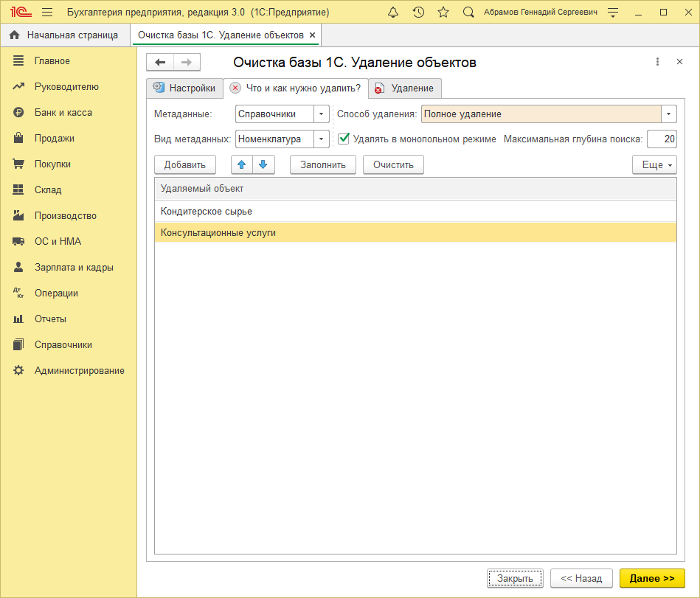This screenshot has width=700, height=598.
Task: Open Банк и касса section
Action: coord(63,113)
